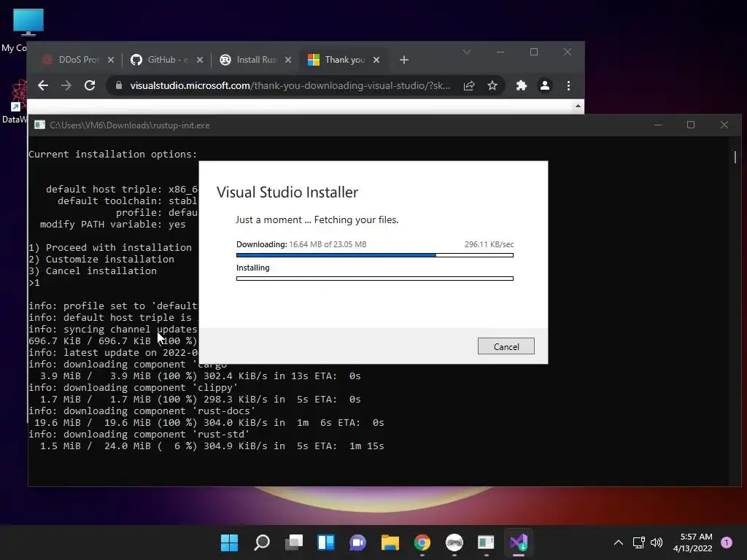This screenshot has height=560, width=747.
Task: Click Chrome page scrollbar up arrow
Action: click(578, 106)
